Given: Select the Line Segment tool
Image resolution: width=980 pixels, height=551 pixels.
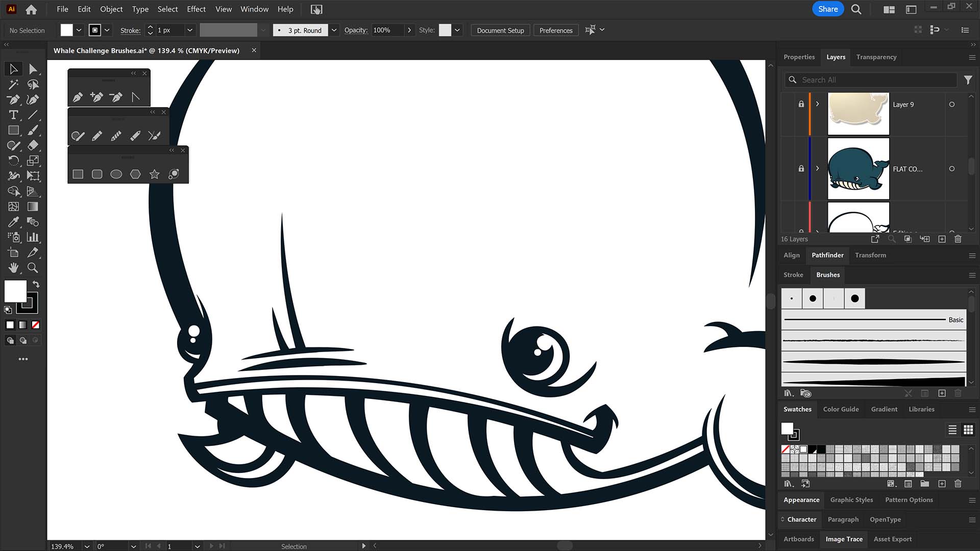Looking at the screenshot, I should coord(33,115).
